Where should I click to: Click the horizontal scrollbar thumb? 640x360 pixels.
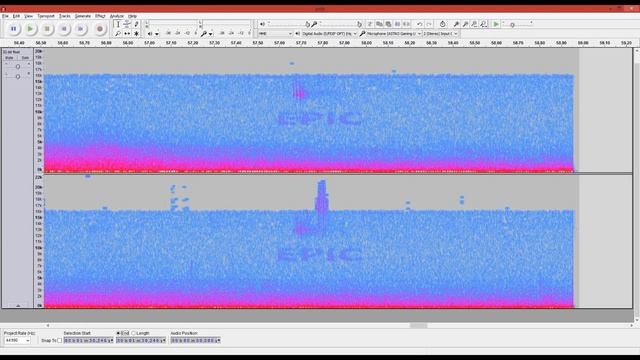418,326
